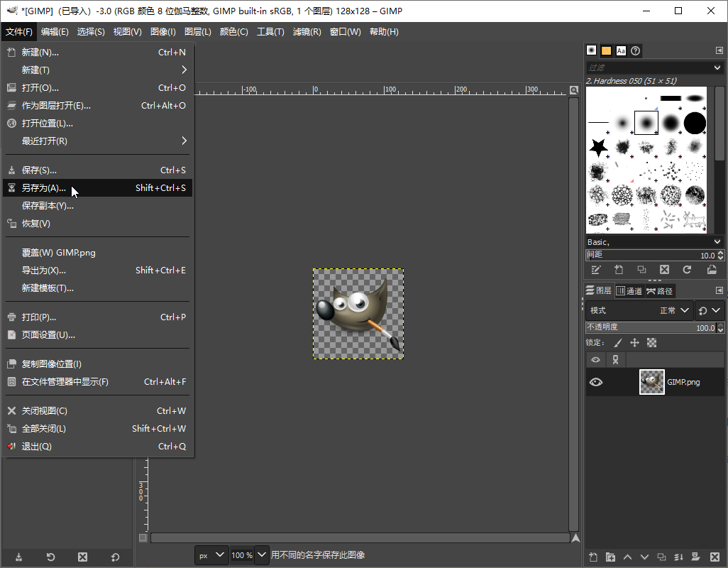Create a new brush

click(619, 270)
